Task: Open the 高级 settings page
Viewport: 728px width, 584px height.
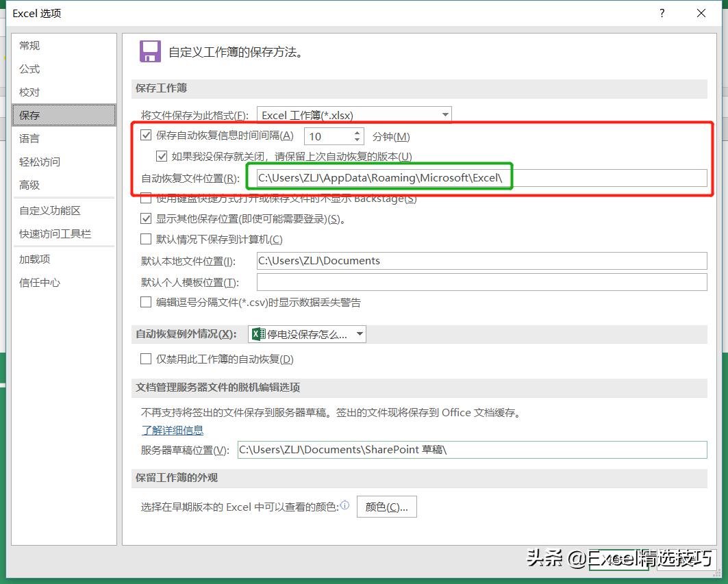Action: [x=29, y=184]
